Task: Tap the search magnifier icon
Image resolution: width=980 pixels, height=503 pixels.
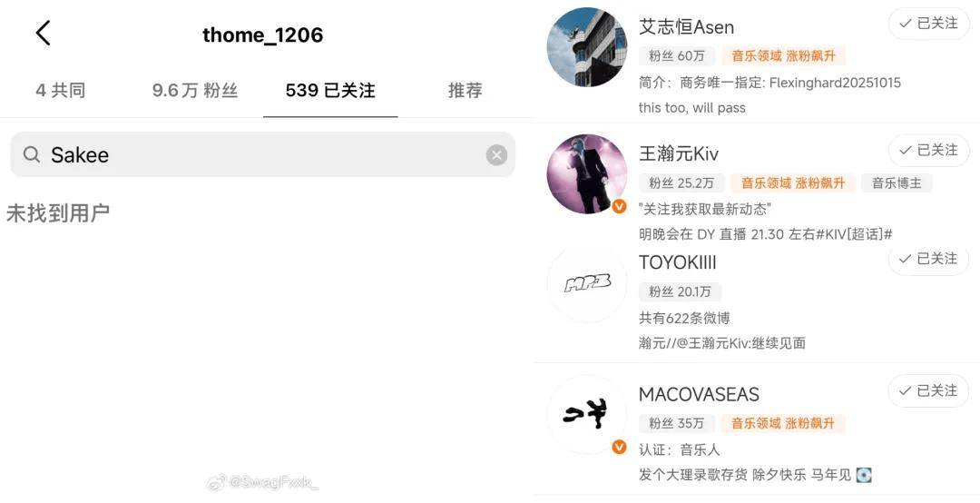Action: tap(32, 154)
